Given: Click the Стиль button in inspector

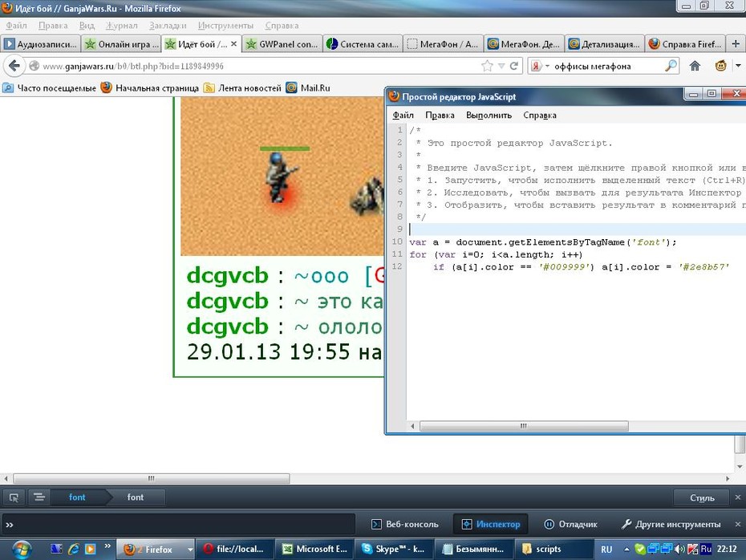Looking at the screenshot, I should point(702,497).
